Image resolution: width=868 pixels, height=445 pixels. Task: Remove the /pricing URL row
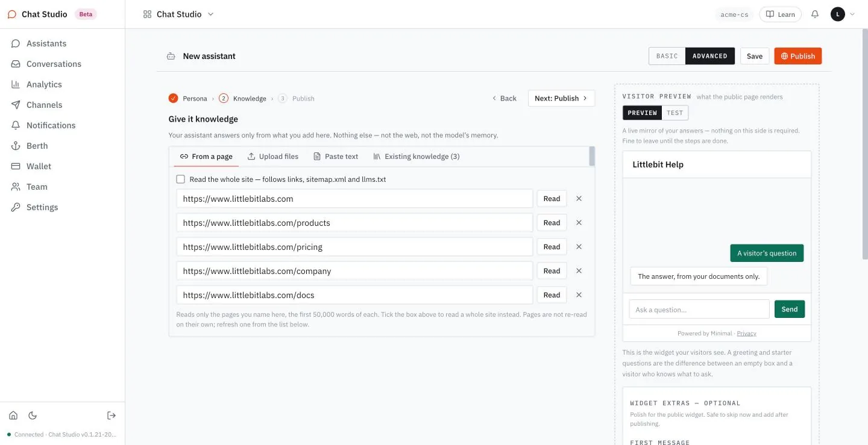[579, 247]
